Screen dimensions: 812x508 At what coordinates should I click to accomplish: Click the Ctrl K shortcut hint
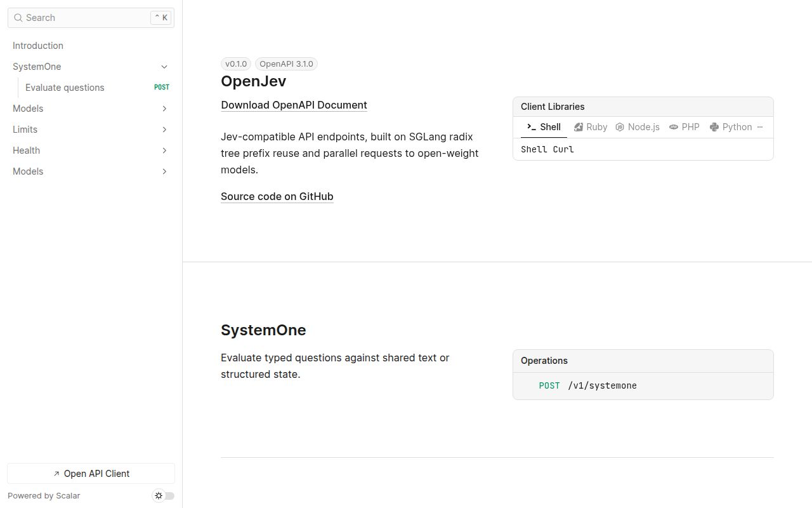[160, 18]
